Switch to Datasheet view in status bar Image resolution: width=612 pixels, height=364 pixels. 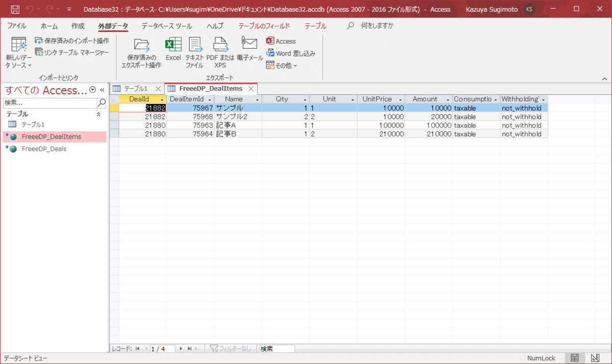575,358
